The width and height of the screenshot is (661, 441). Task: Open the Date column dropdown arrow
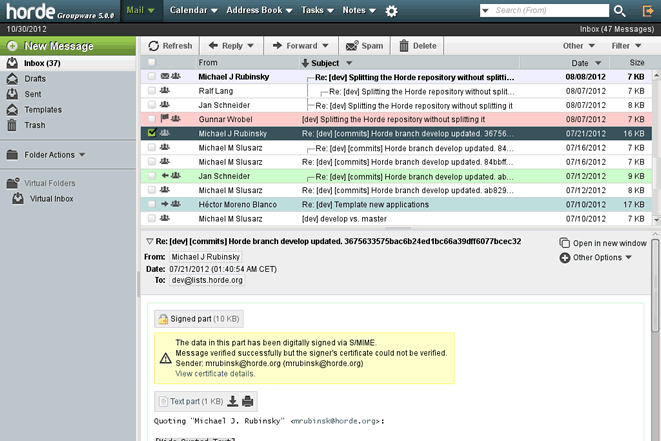click(x=598, y=63)
